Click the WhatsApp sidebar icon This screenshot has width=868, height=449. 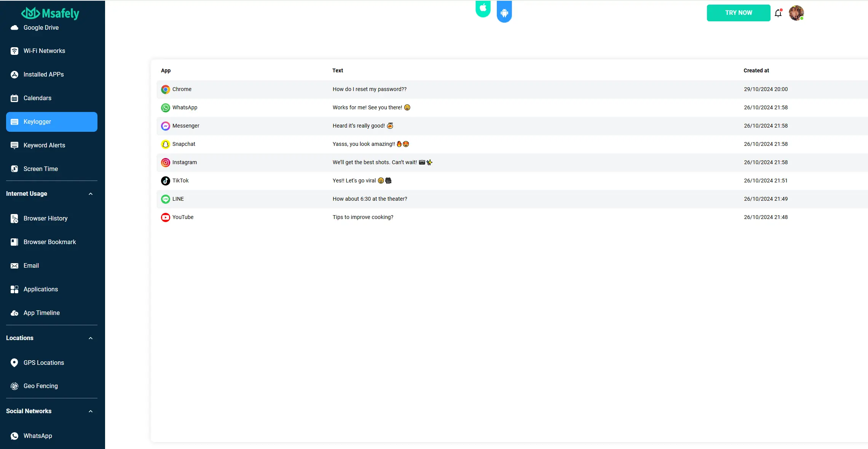(14, 436)
